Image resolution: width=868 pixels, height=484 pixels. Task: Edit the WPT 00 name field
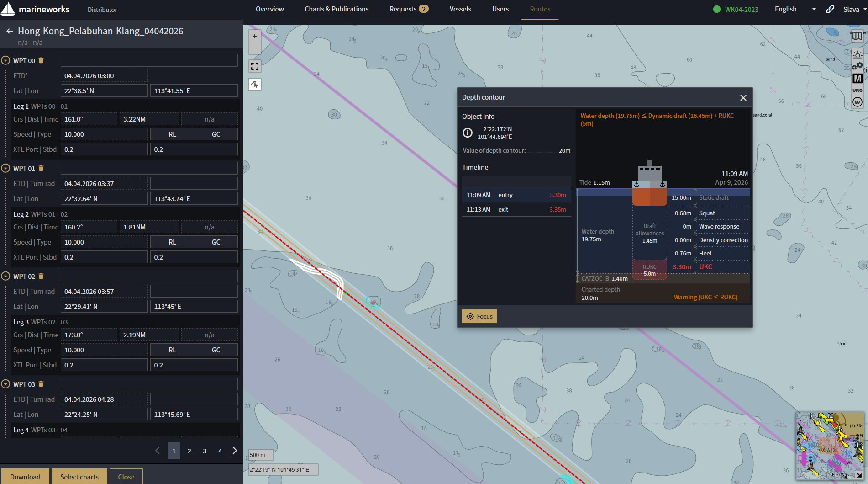pyautogui.click(x=149, y=60)
